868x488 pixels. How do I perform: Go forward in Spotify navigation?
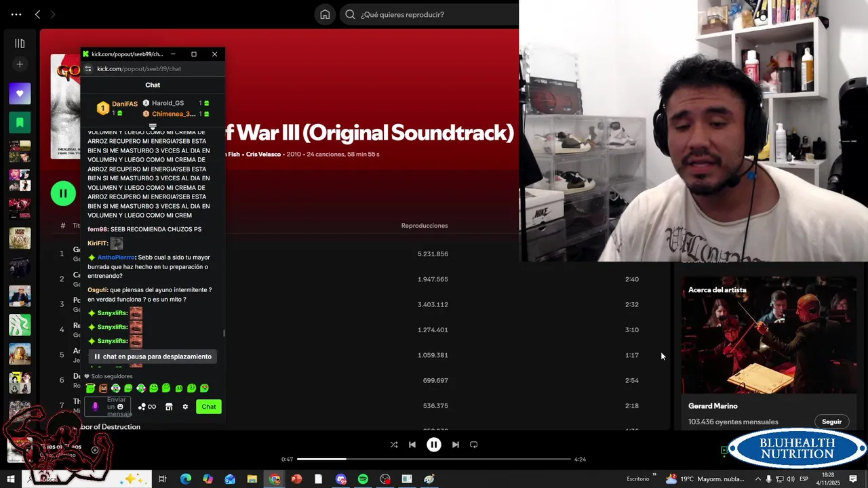point(53,14)
